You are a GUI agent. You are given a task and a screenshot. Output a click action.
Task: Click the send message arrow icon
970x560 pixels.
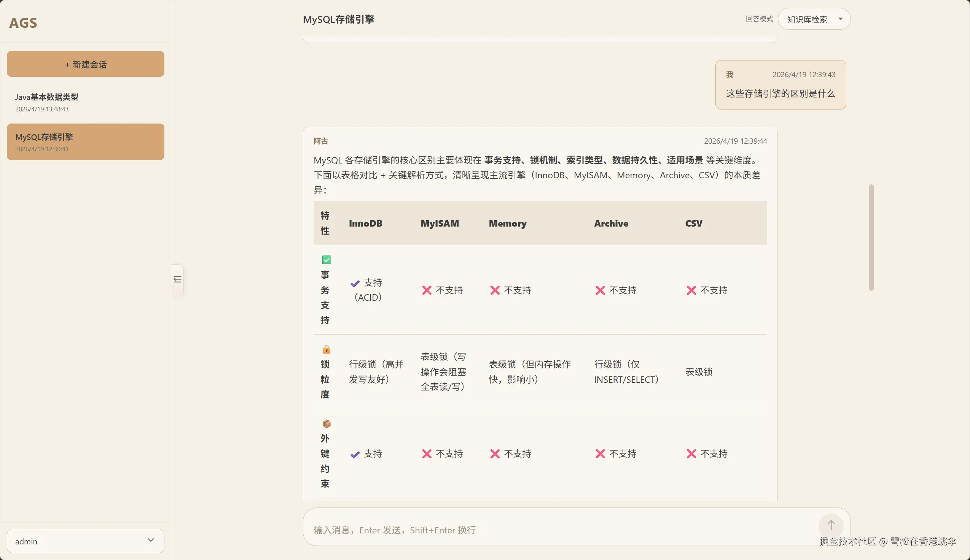831,525
